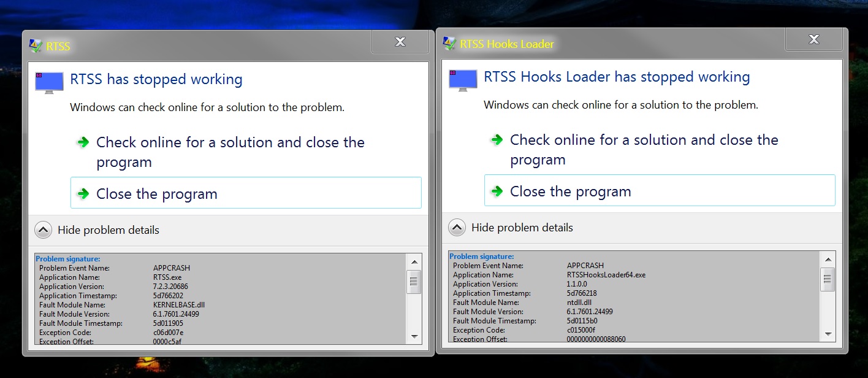Click fault module version in Hooks Loader dialog
This screenshot has width=868, height=378.
(x=590, y=312)
